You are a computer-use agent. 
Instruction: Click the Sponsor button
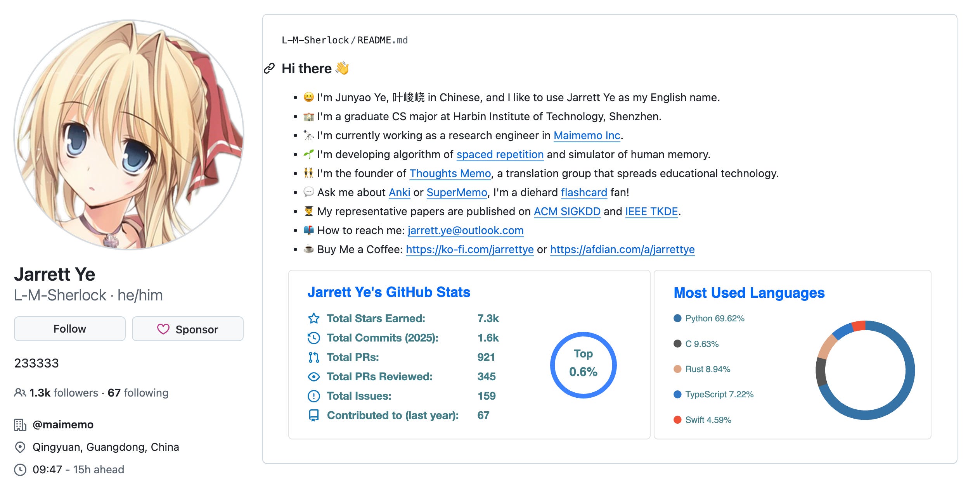pyautogui.click(x=188, y=329)
